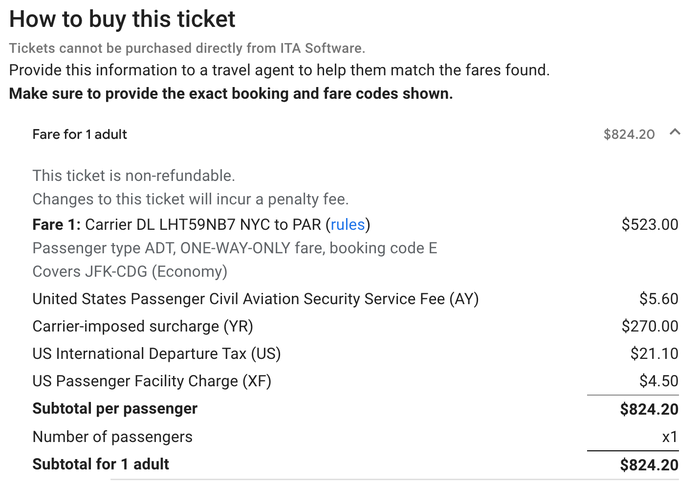Click the $270.00 surcharge amount
This screenshot has height=487, width=700.
click(650, 326)
